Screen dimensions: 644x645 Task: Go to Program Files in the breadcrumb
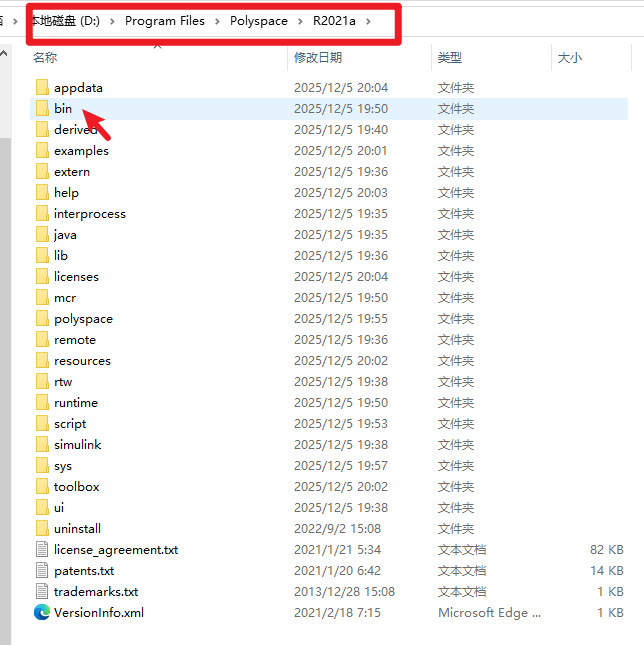(x=164, y=21)
